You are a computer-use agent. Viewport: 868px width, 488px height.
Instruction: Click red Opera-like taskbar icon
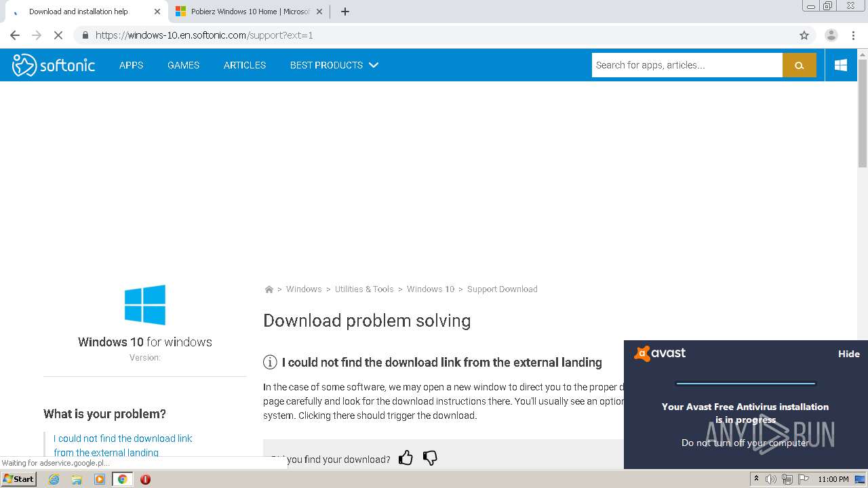[x=145, y=479]
